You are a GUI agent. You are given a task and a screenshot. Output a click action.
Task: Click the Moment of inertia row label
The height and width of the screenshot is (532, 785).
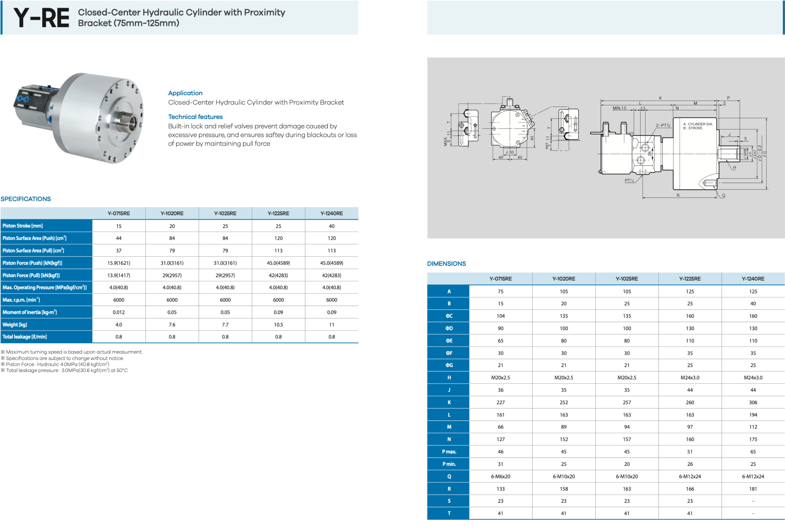click(x=30, y=312)
